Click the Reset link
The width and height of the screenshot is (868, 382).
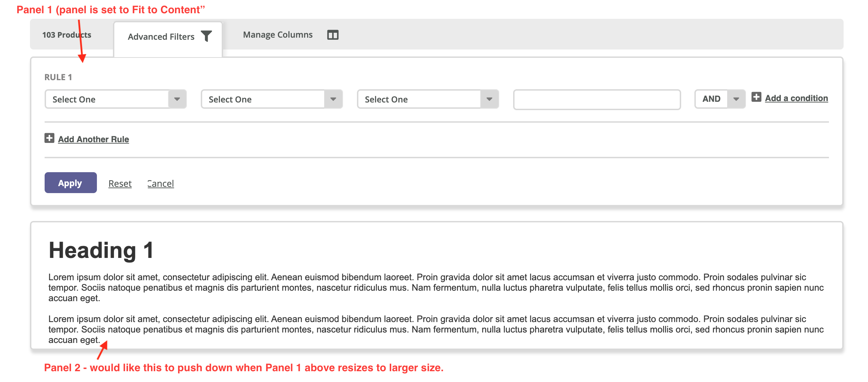pos(120,184)
